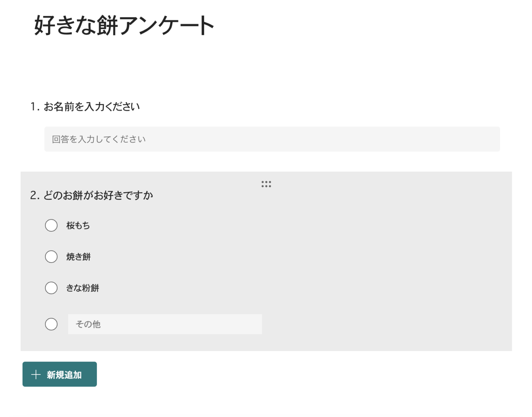Select the きな粉餅 radio button
Viewport: 532px width, 417px height.
[x=51, y=288]
